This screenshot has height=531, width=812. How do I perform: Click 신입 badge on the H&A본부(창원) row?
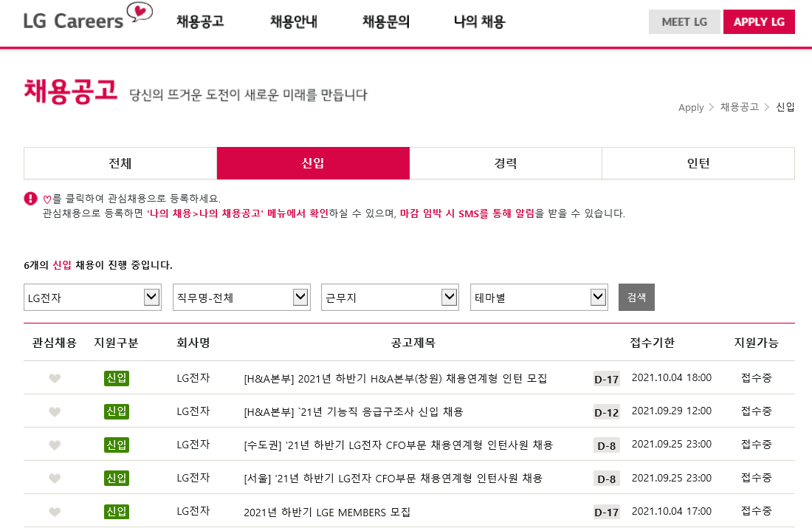[x=117, y=378]
